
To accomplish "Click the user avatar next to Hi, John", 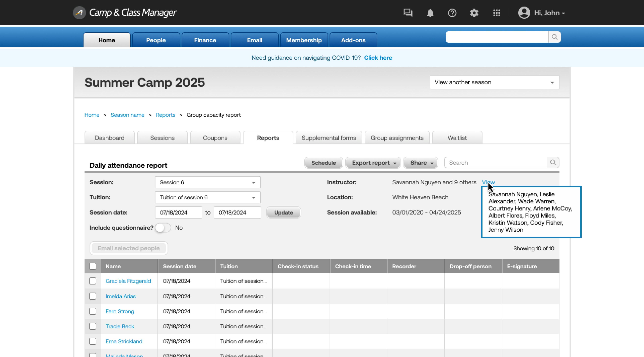I will pos(524,13).
